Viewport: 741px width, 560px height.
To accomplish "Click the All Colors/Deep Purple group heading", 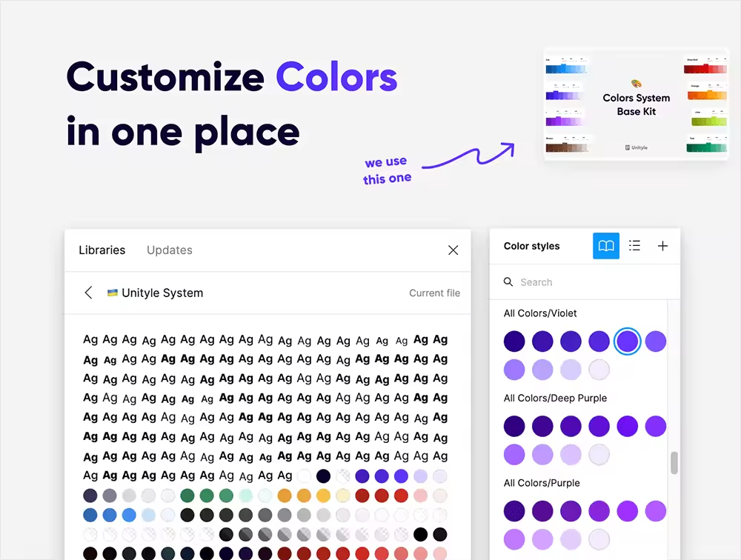I will pyautogui.click(x=555, y=399).
